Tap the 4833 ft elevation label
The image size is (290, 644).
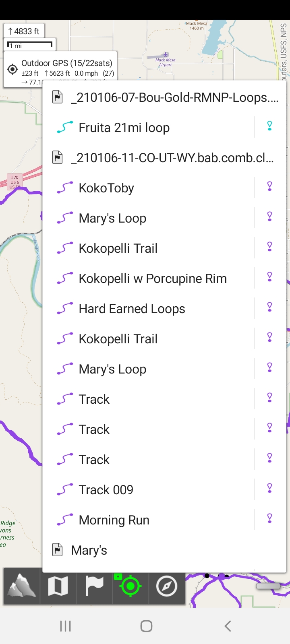[x=24, y=31]
